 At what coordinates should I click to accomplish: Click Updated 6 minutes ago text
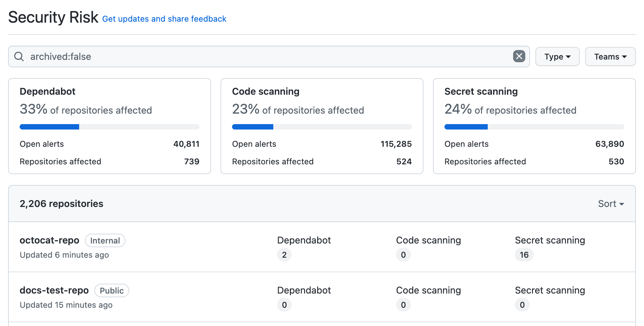pos(64,255)
